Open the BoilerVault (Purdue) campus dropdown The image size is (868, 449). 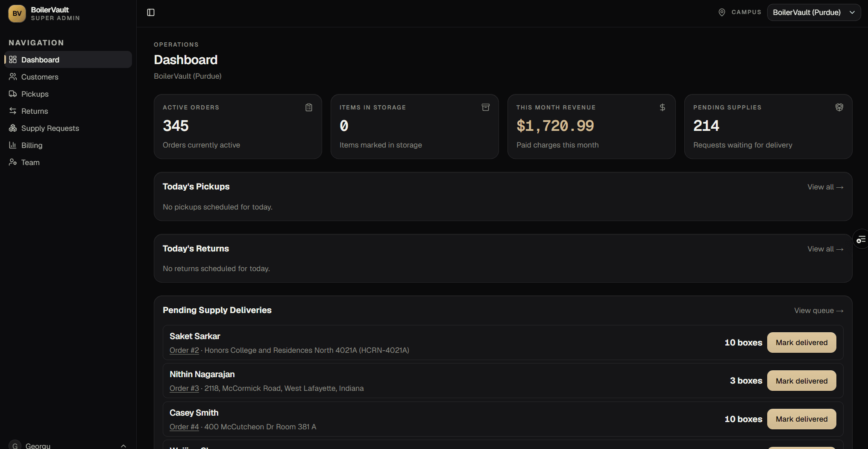tap(814, 12)
